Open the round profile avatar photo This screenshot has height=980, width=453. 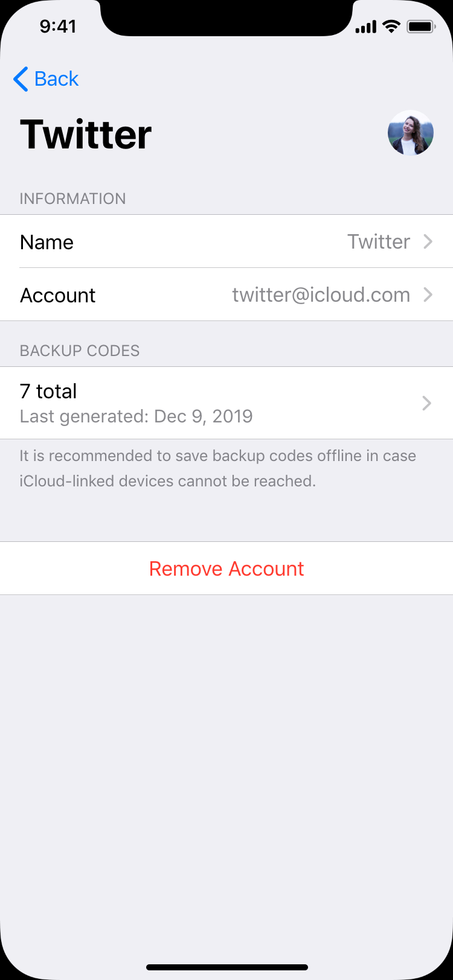pyautogui.click(x=411, y=133)
